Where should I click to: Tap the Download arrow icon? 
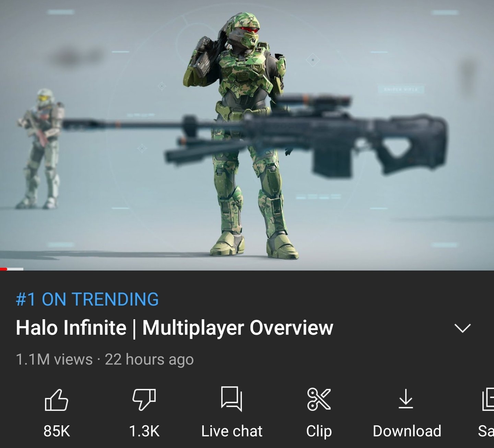click(x=406, y=399)
